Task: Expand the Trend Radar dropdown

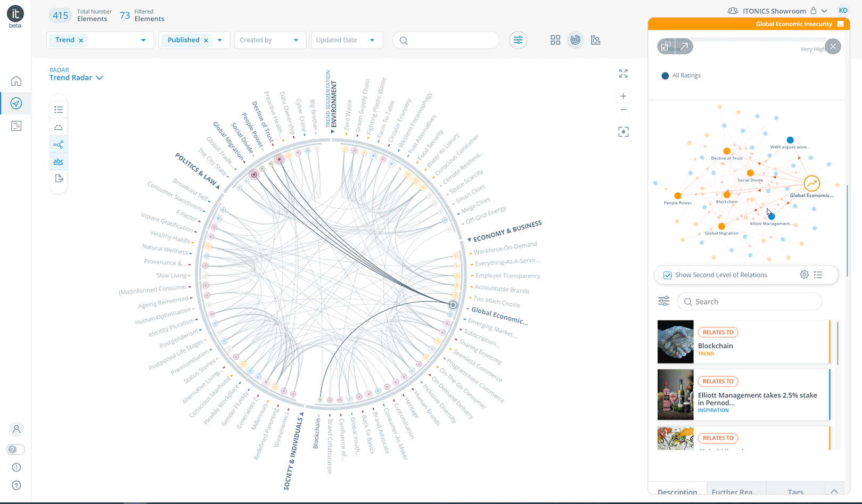Action: pos(99,77)
